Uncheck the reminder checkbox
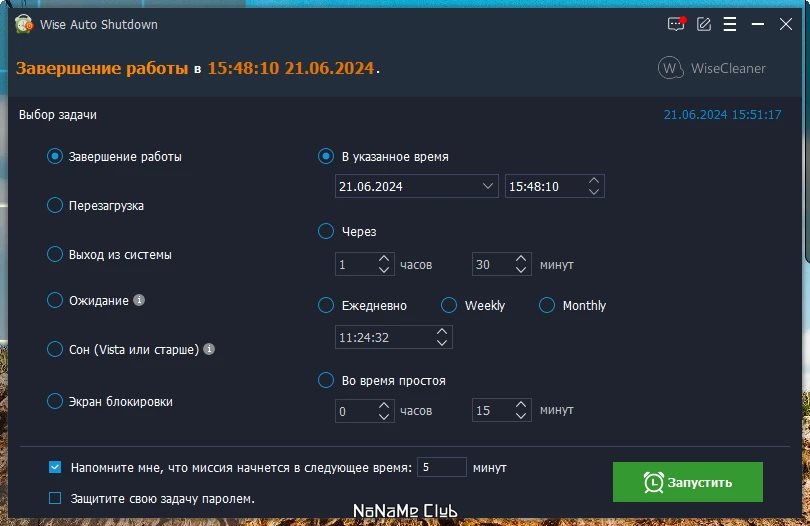This screenshot has width=810, height=526. 55,467
